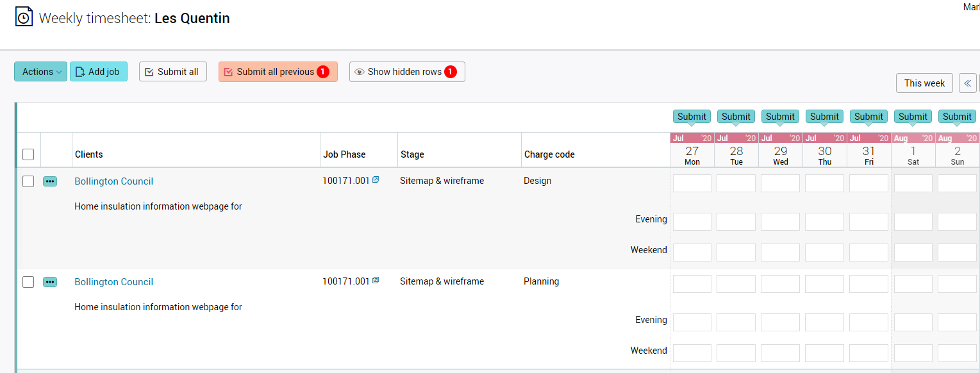
Task: Check the Design charge code row checkbox
Action: point(28,181)
